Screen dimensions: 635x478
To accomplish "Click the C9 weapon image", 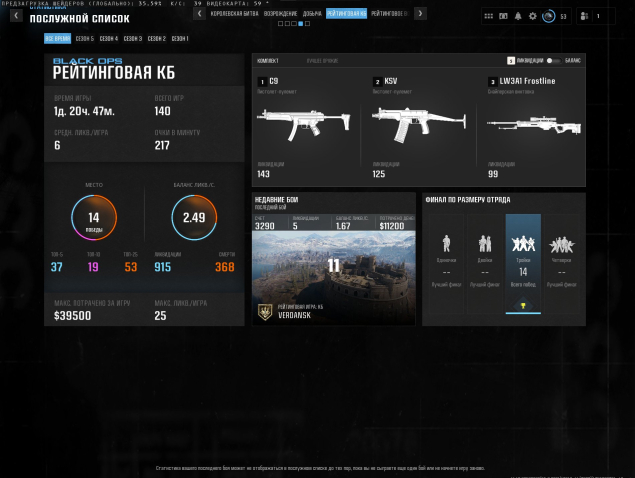I will point(303,124).
